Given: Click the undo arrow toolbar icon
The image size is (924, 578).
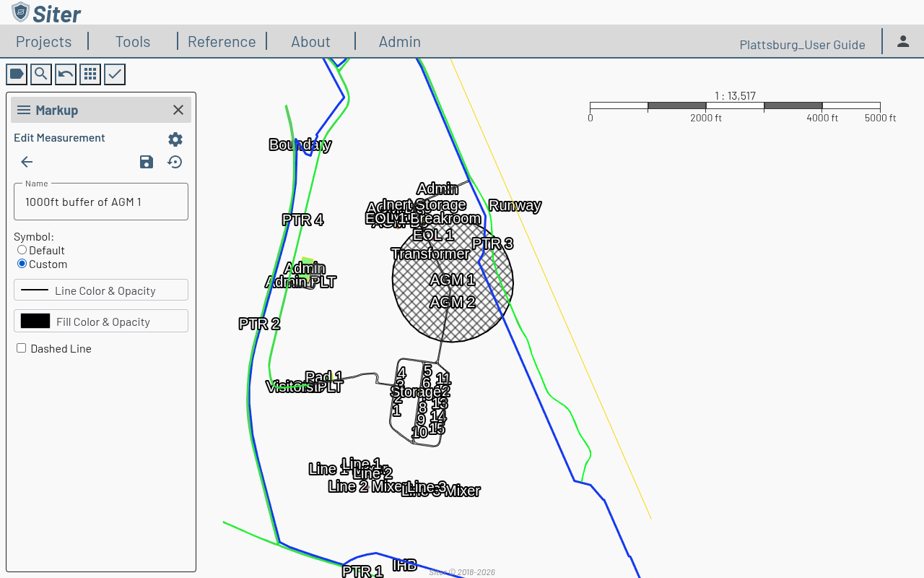Looking at the screenshot, I should point(66,74).
